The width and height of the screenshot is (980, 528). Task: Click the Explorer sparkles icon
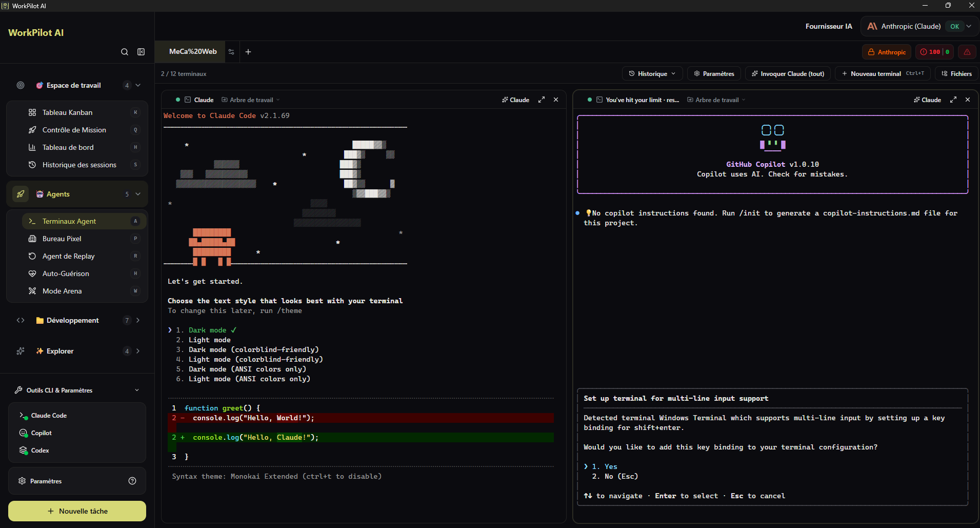[21, 351]
